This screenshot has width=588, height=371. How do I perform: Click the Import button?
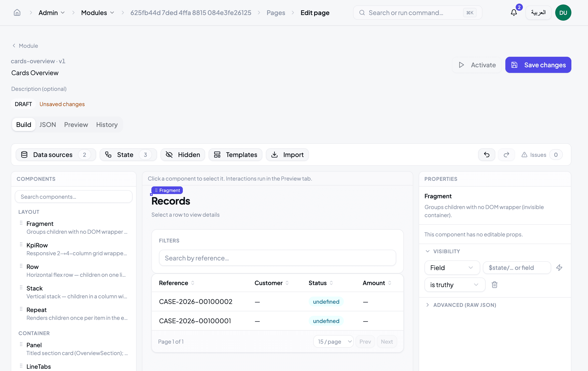pos(287,154)
